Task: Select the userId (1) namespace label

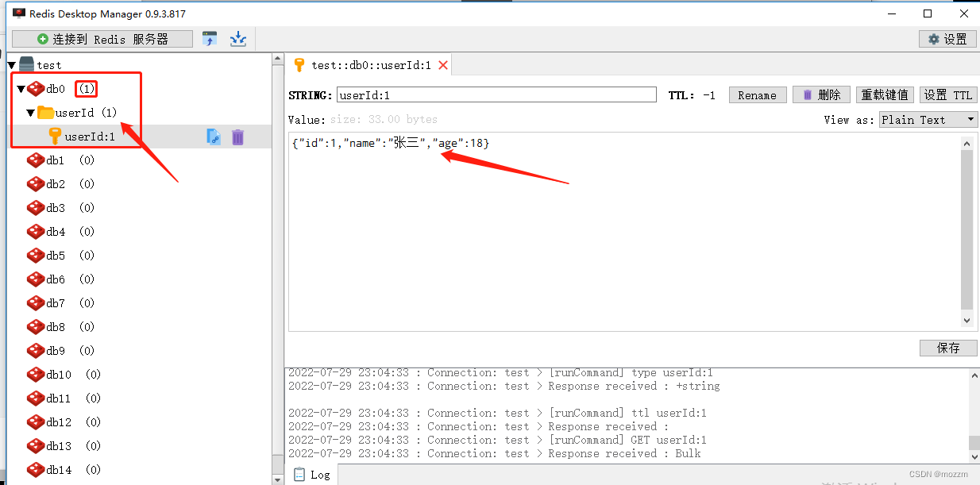Action: (x=87, y=113)
